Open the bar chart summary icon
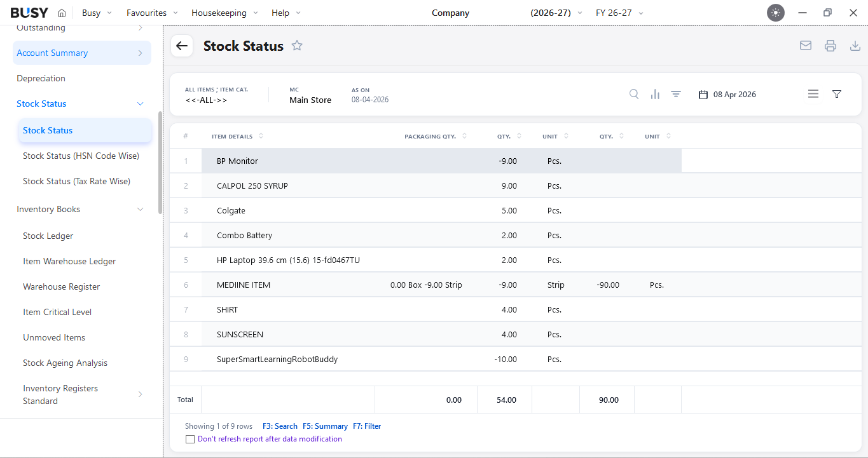This screenshot has width=868, height=458. 655,94
